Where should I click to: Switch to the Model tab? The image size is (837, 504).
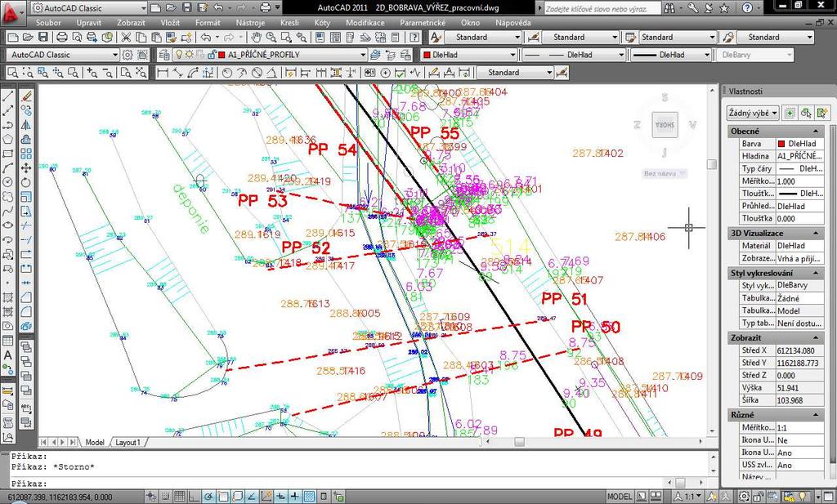(x=95, y=442)
